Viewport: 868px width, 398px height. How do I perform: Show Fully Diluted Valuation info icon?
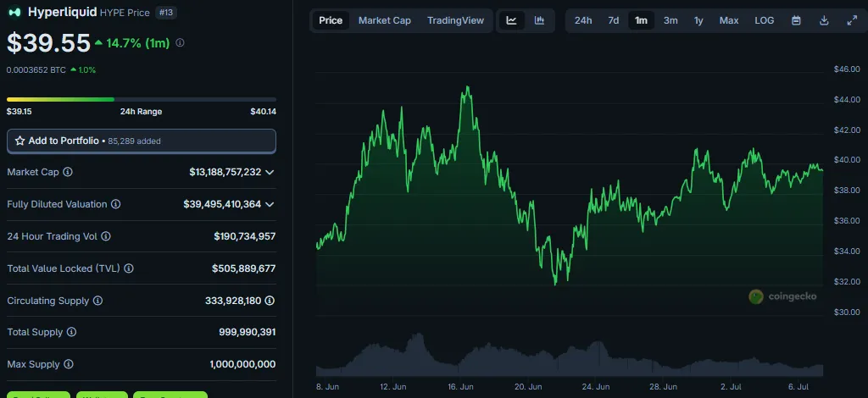pos(115,204)
